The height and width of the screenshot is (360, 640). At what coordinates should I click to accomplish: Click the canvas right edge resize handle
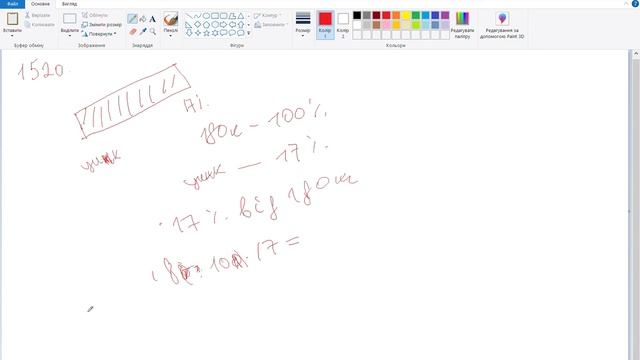click(x=628, y=211)
